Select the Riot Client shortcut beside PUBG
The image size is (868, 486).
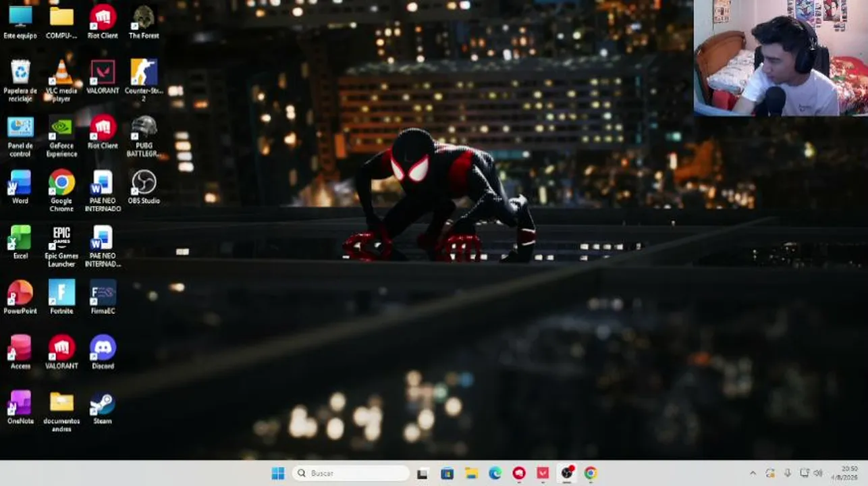pos(103,132)
